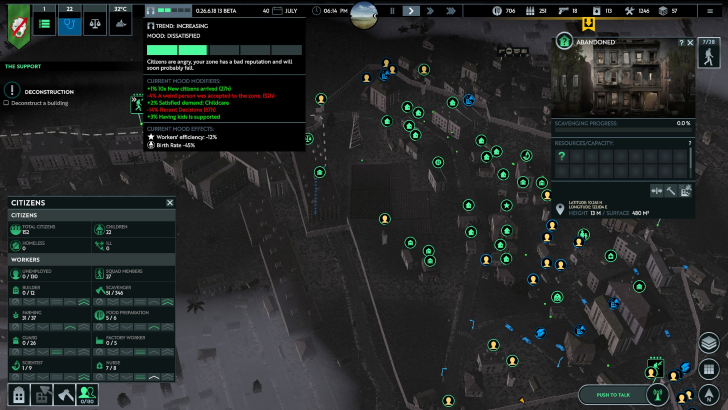
Task: Click the move arrows building action icon
Action: pyautogui.click(x=656, y=191)
